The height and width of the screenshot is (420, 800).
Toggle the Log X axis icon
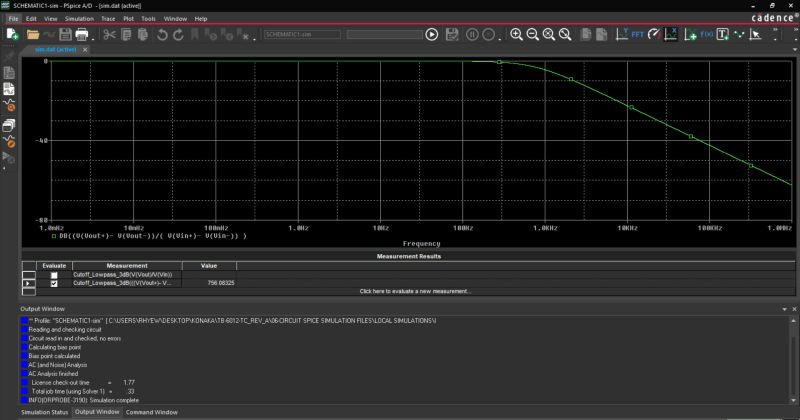670,35
